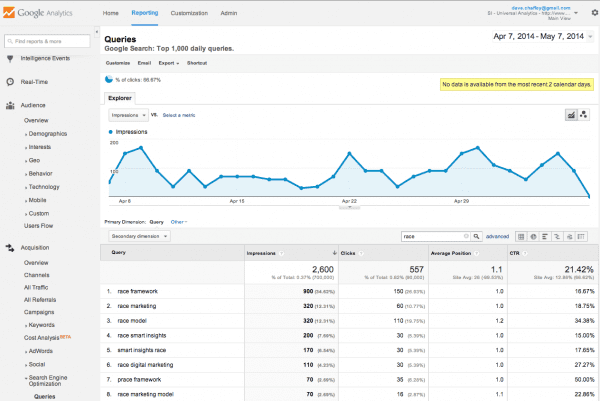Click help icon next to Impressions header

pos(282,253)
